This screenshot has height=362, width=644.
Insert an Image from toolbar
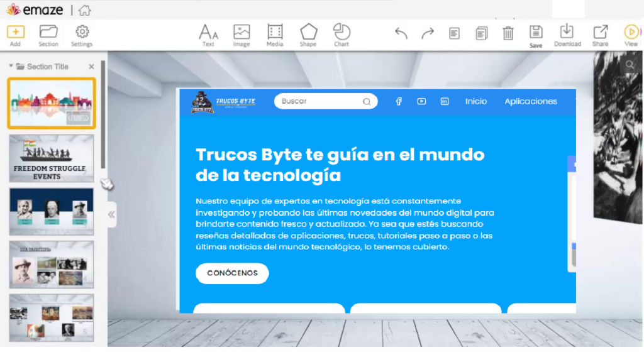click(x=241, y=36)
